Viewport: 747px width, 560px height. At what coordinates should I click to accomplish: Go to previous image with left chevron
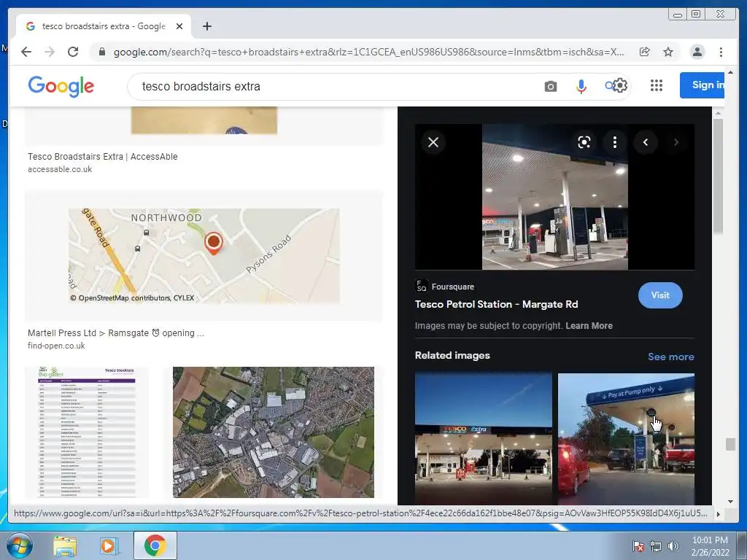[646, 142]
